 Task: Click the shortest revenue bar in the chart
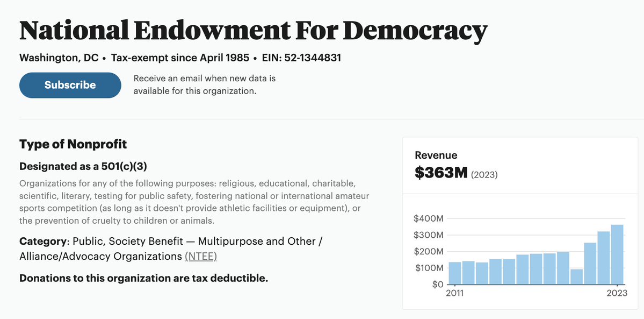tap(576, 277)
